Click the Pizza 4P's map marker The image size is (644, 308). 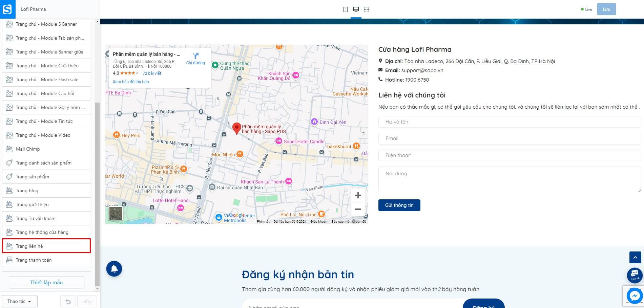coord(184,169)
